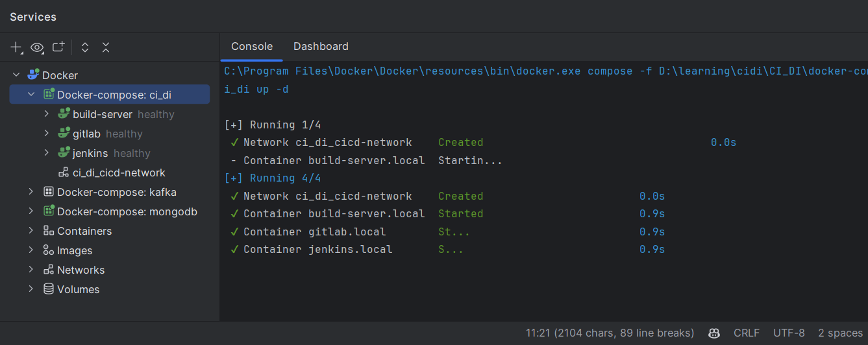Collapse the Docker root node

(x=16, y=75)
